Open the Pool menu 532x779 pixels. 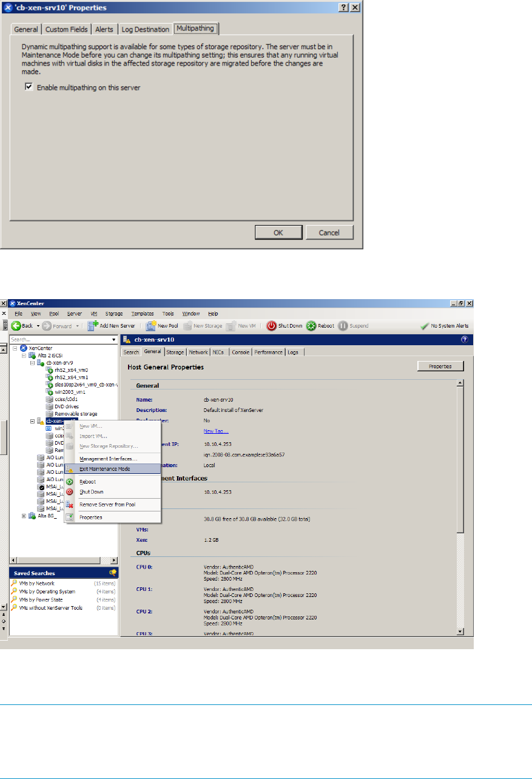point(54,314)
